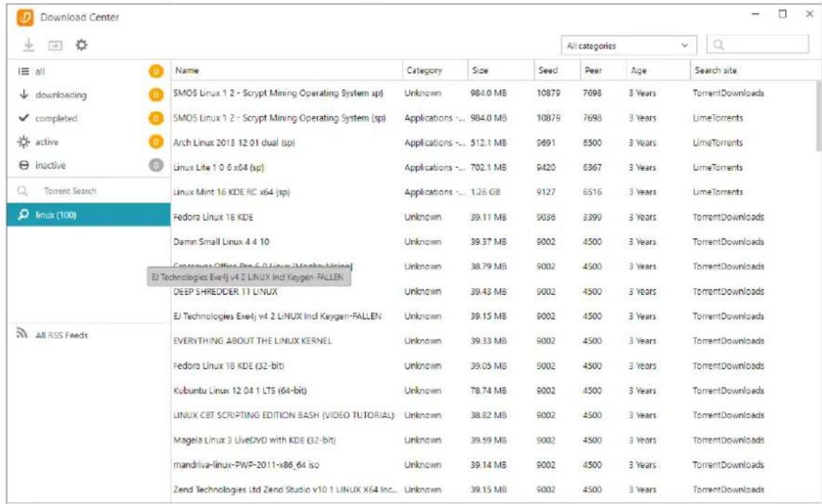Select DEEP SHREDDER 11 LINUX row
The width and height of the screenshot is (822, 504).
493,291
